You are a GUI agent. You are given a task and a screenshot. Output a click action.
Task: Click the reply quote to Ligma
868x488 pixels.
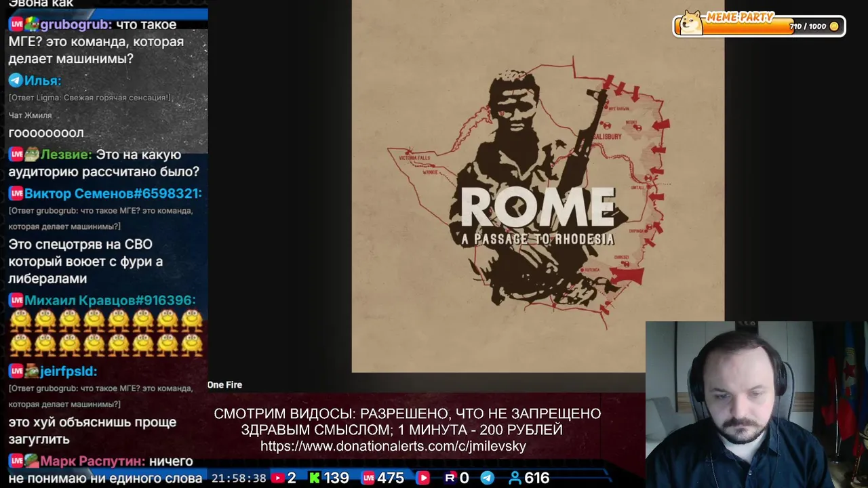pyautogui.click(x=90, y=98)
